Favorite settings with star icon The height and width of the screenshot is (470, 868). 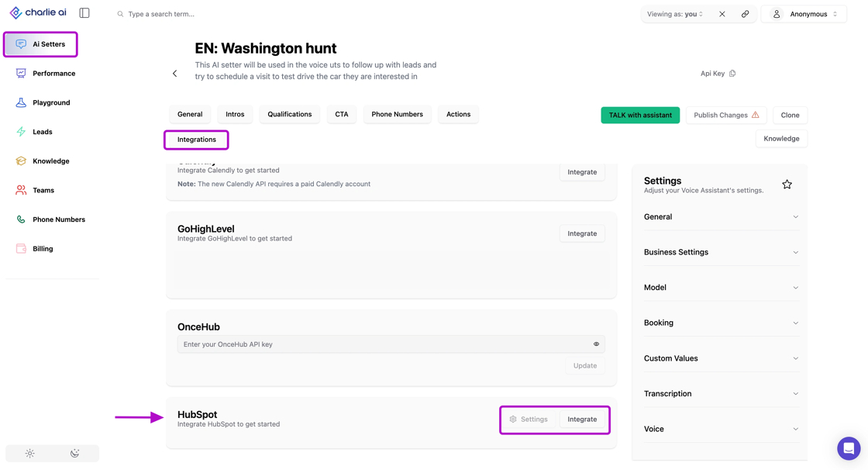[x=787, y=185]
